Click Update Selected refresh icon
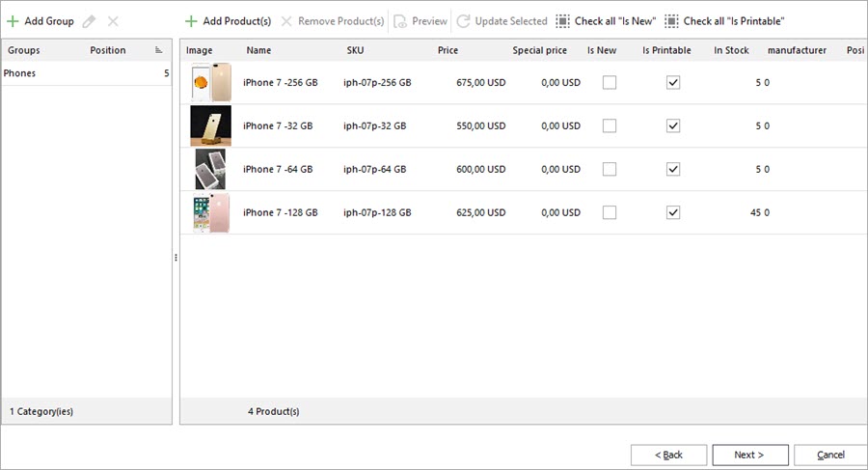 463,21
